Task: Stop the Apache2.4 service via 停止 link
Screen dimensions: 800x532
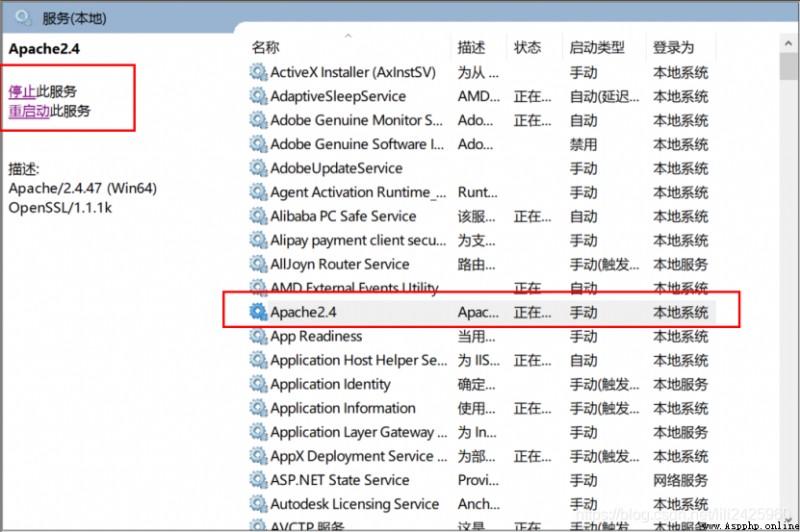Action: [x=22, y=91]
